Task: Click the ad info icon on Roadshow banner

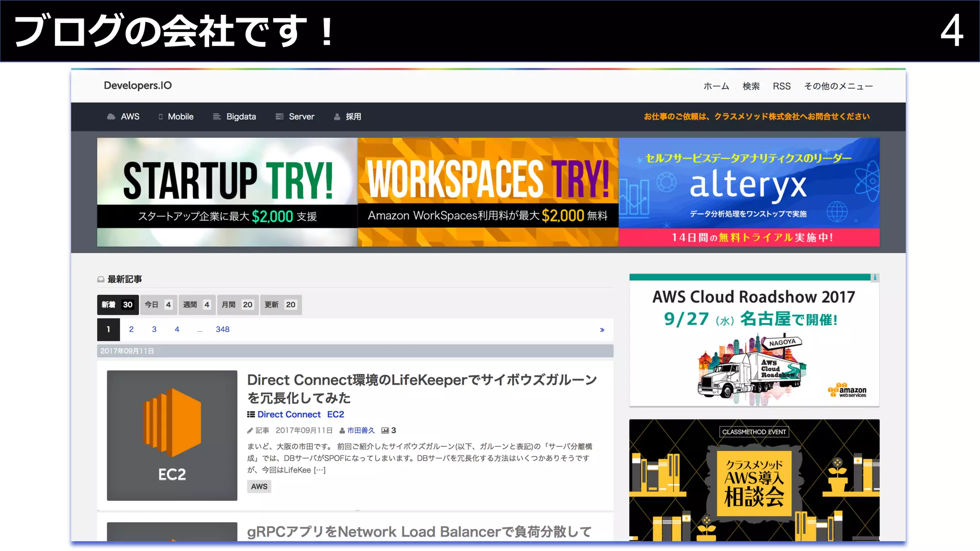Action: pos(875,277)
